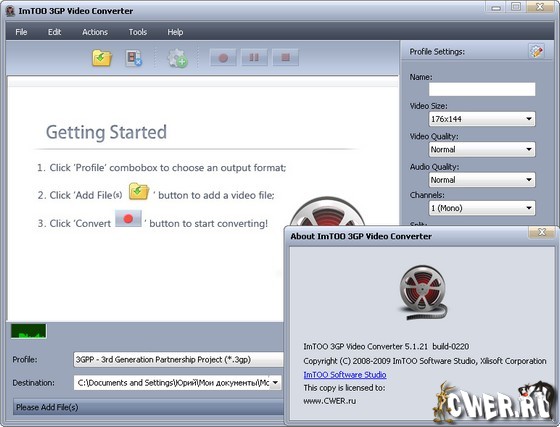Pause conversion with the toolbar pause button
Screen dimensions: 560x427
[254, 57]
